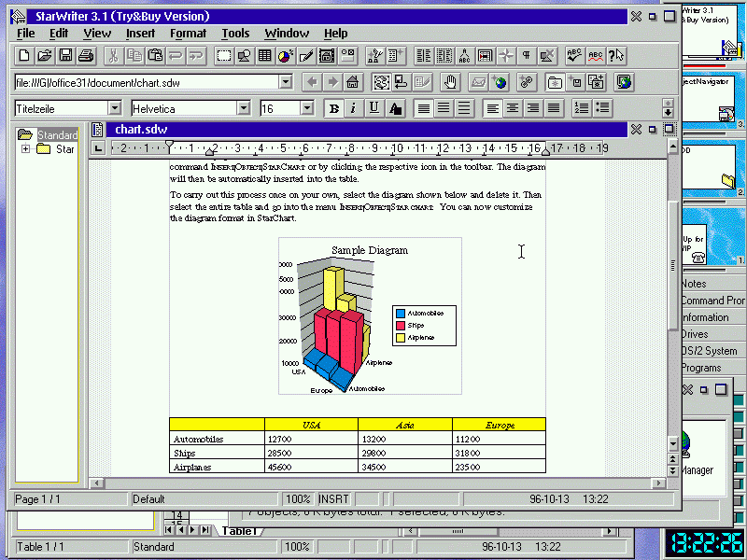The height and width of the screenshot is (560, 747).
Task: Align text right
Action: click(x=533, y=108)
